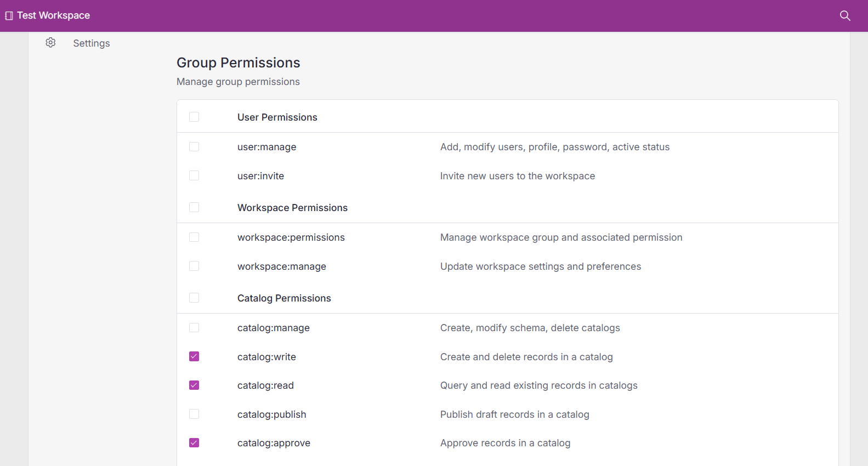Enable the catalog:publish checkbox

[x=194, y=414]
